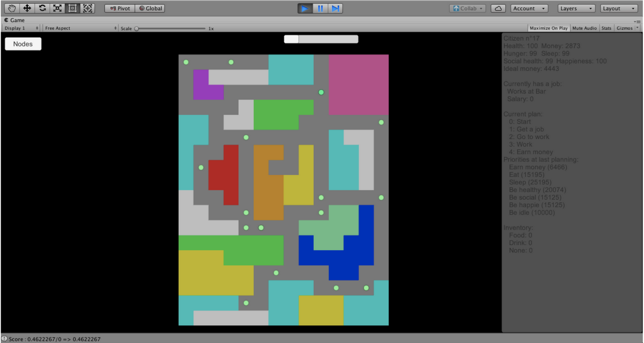Open the Layout dropdown
The width and height of the screenshot is (644, 343).
point(619,8)
